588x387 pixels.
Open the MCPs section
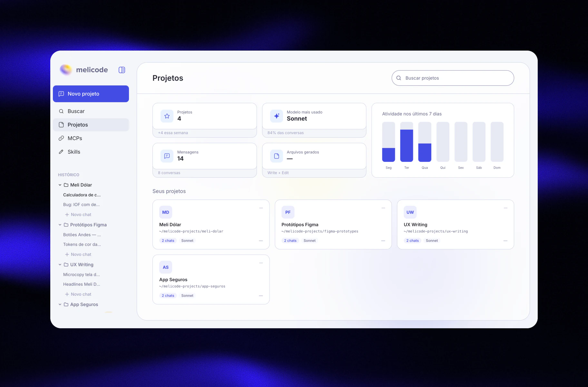91,138
